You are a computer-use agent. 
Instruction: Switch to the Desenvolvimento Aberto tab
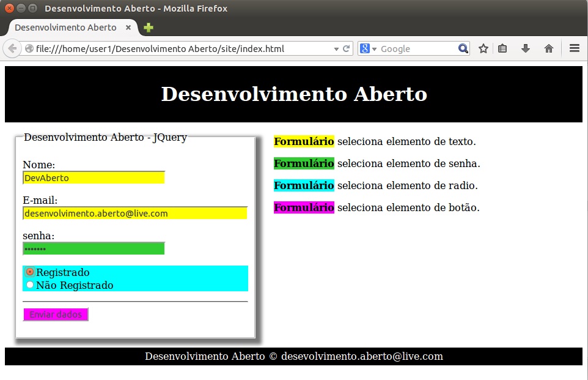65,28
